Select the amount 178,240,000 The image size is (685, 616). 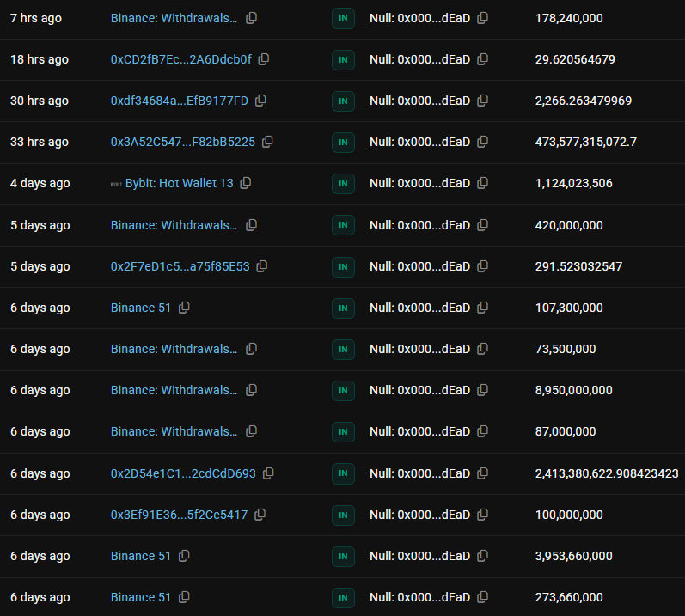point(569,18)
